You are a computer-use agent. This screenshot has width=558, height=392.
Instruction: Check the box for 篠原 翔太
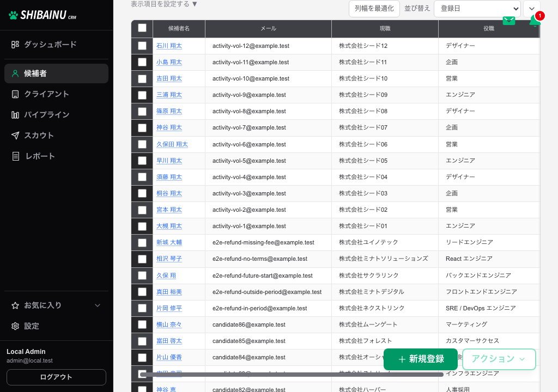142,112
